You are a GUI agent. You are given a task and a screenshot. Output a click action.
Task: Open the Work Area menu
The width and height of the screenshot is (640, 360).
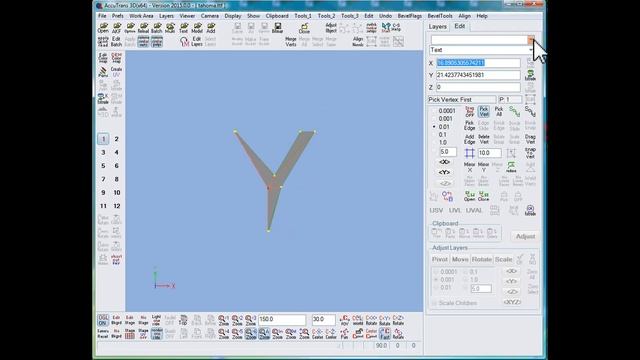point(141,16)
